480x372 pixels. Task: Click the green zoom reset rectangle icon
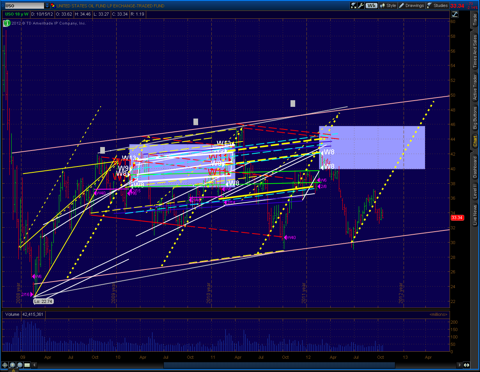27,365
